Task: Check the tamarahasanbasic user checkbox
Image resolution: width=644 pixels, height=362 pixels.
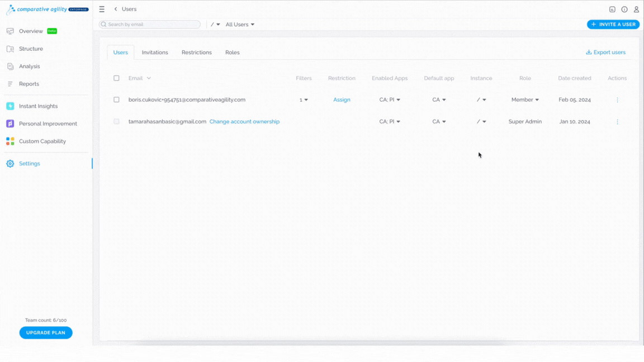Action: tap(117, 121)
